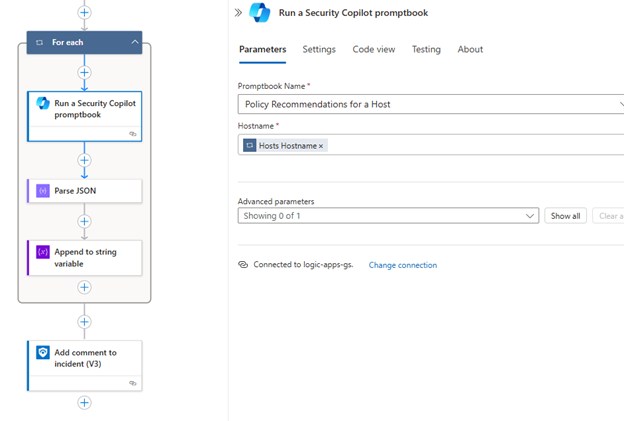The height and width of the screenshot is (421, 624).
Task: Click the Add comment to incident shield icon
Action: (x=42, y=353)
